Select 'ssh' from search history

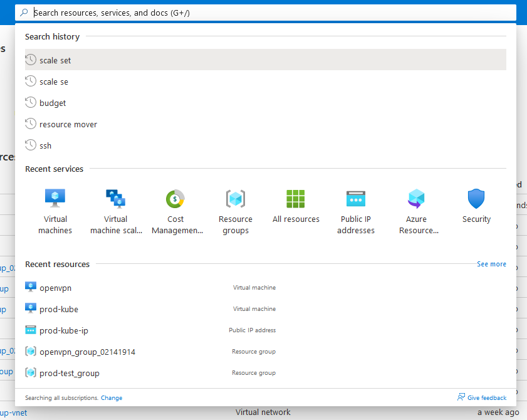click(266, 145)
